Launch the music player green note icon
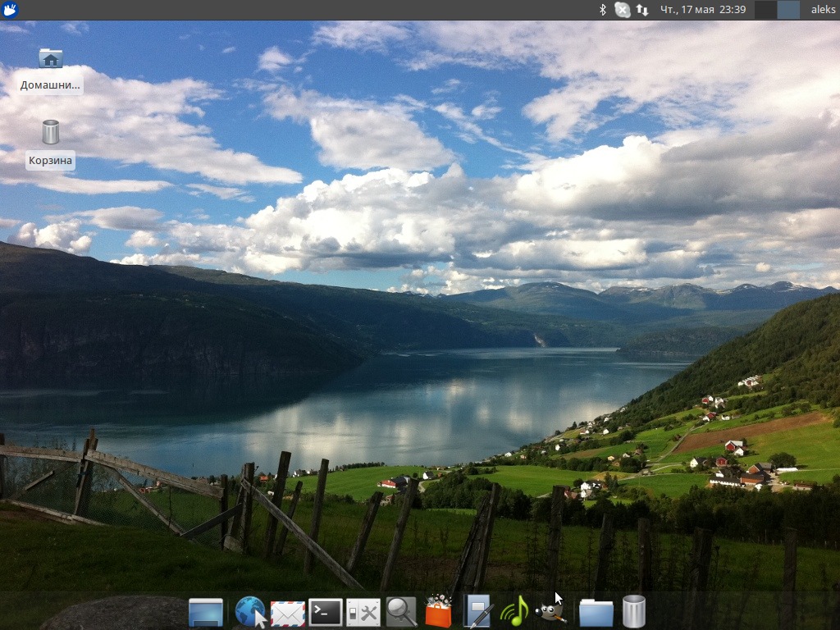Viewport: 840px width, 630px height. 514,612
